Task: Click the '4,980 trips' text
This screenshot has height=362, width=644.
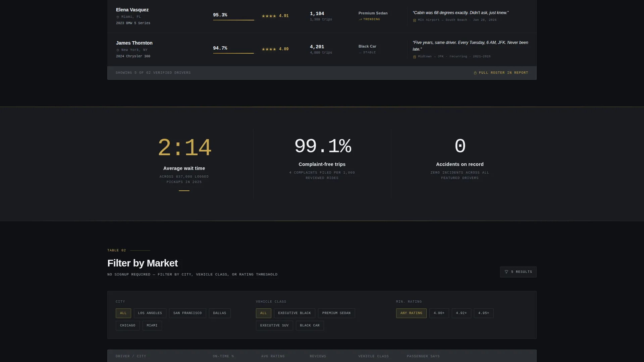Action: [x=321, y=53]
